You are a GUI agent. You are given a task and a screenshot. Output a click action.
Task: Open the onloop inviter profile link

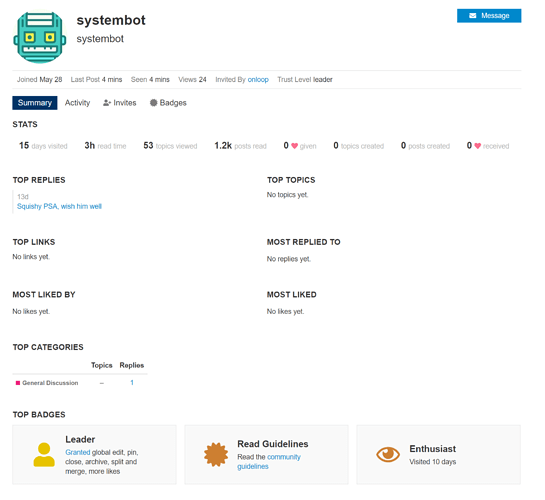click(258, 80)
